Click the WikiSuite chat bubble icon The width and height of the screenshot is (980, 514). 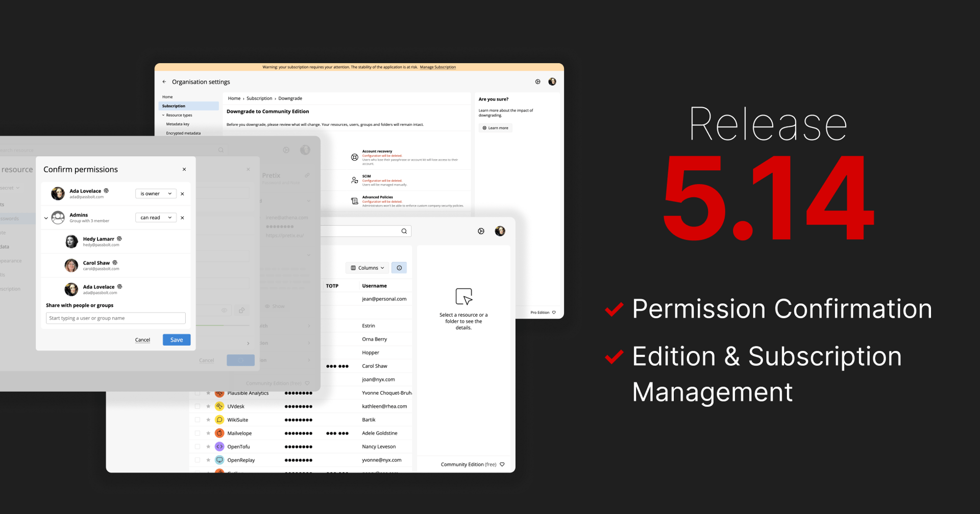pos(219,420)
